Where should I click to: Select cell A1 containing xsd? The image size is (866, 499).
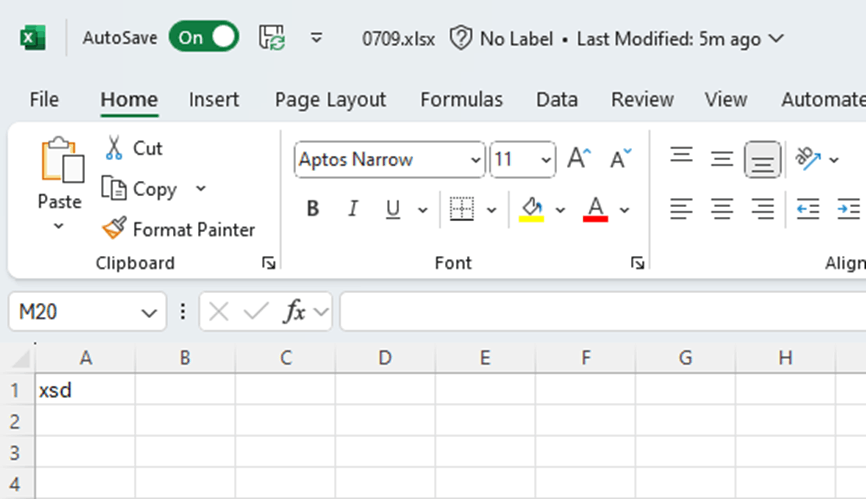point(85,390)
